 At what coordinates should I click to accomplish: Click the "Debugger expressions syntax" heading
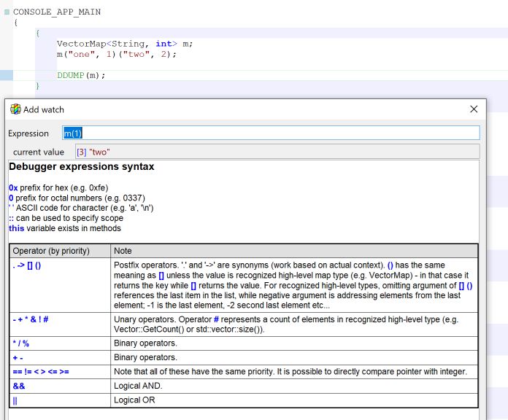[81, 167]
